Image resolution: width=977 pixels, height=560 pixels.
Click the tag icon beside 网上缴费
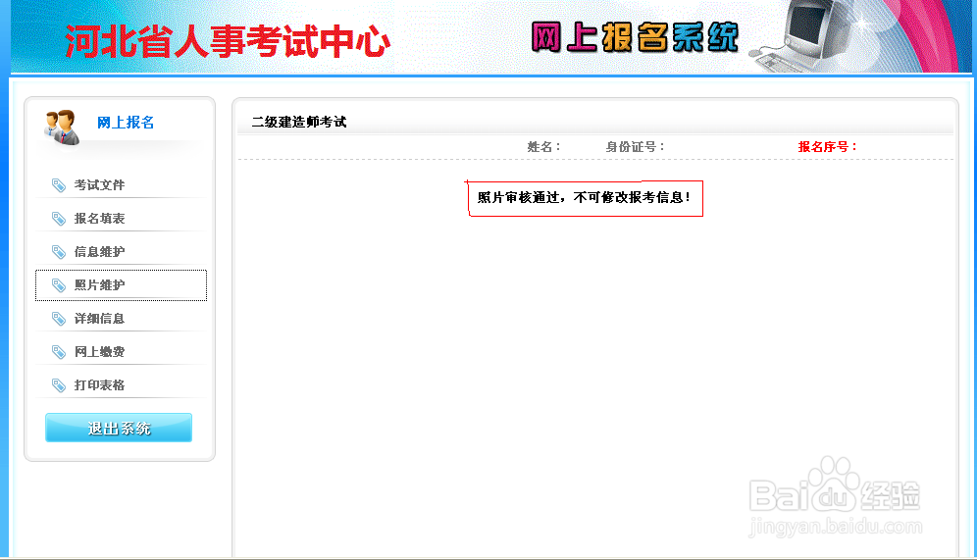[59, 352]
